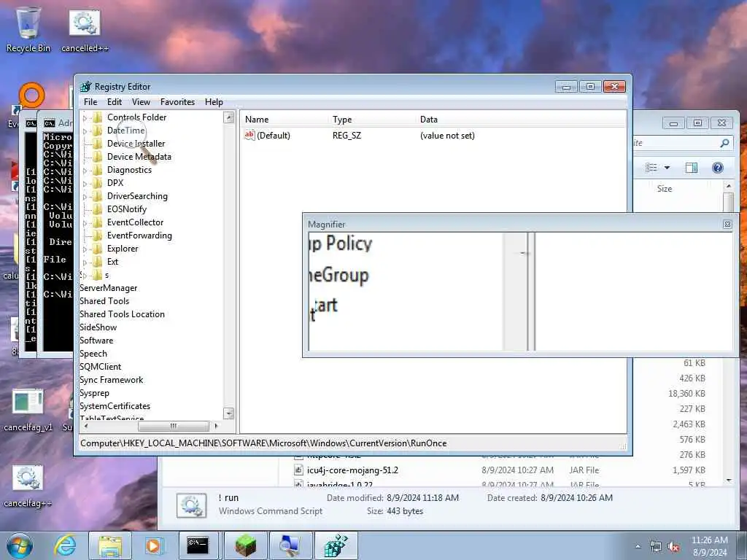This screenshot has width=747, height=560.
Task: Select the Device Metadata registry key
Action: coord(139,157)
